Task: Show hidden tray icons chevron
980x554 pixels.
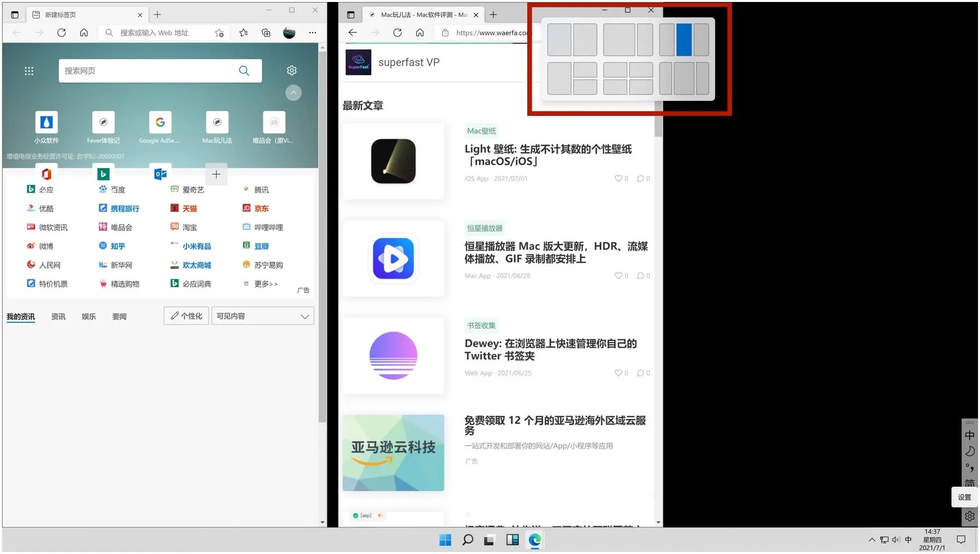Action: [872, 540]
